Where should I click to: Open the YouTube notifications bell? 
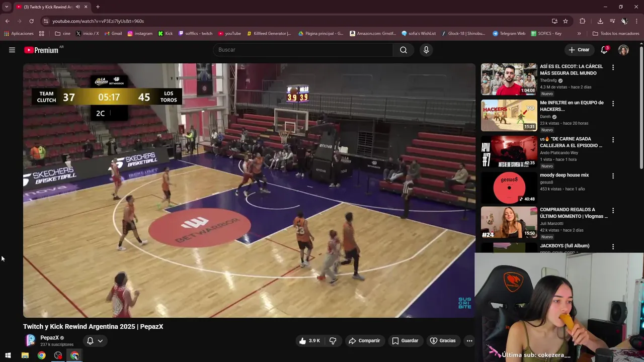tap(604, 50)
